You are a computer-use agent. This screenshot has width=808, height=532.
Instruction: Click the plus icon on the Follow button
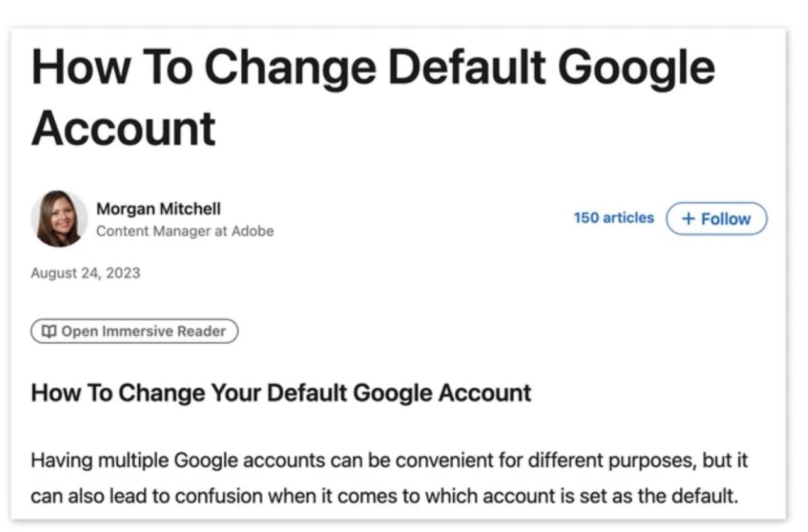tap(688, 219)
